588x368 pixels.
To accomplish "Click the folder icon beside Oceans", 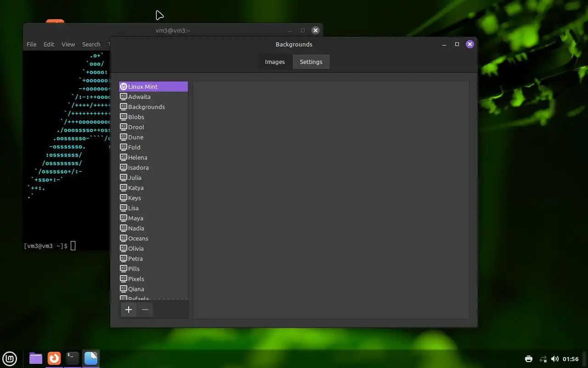I will pyautogui.click(x=124, y=238).
